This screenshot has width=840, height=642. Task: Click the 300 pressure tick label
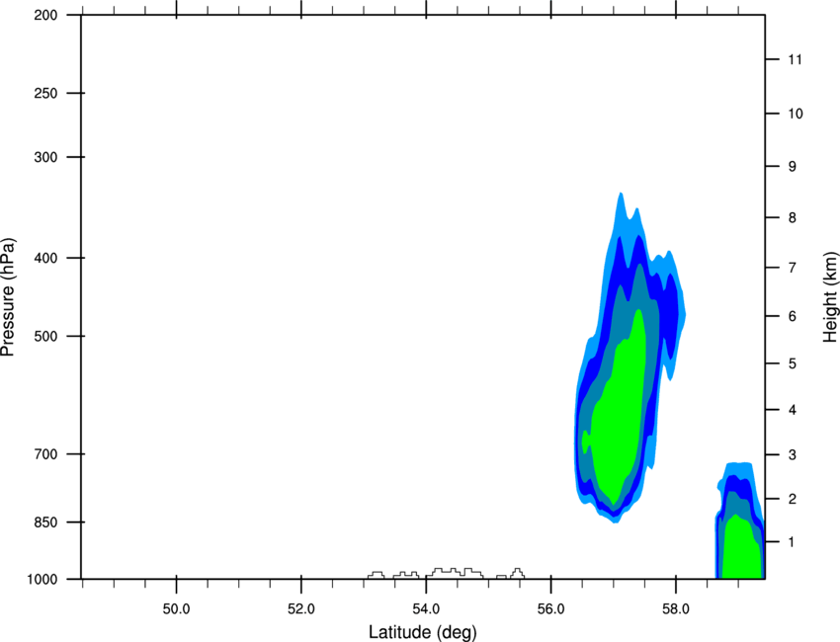45,157
